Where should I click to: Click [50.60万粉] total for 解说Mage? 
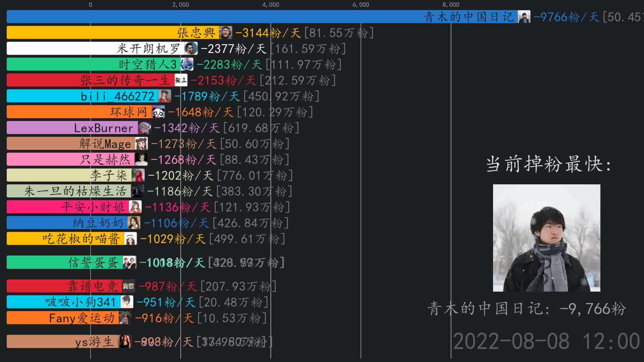tap(255, 144)
